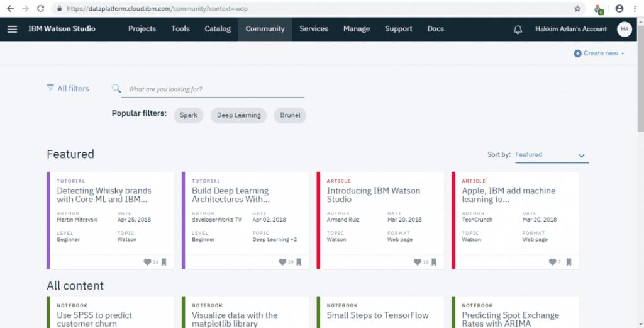Open the Chrome three-dot menu
The width and height of the screenshot is (644, 328).
pos(635,8)
